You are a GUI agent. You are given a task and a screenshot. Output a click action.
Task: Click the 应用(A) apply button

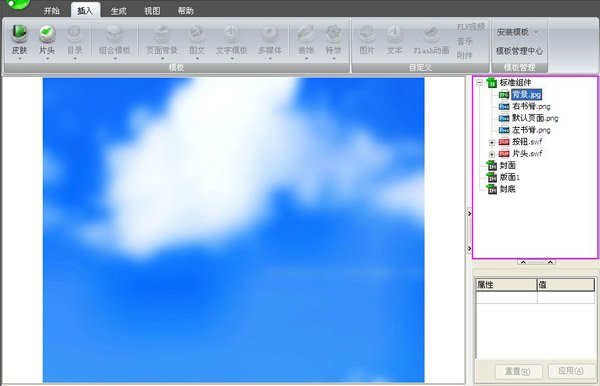coord(571,371)
